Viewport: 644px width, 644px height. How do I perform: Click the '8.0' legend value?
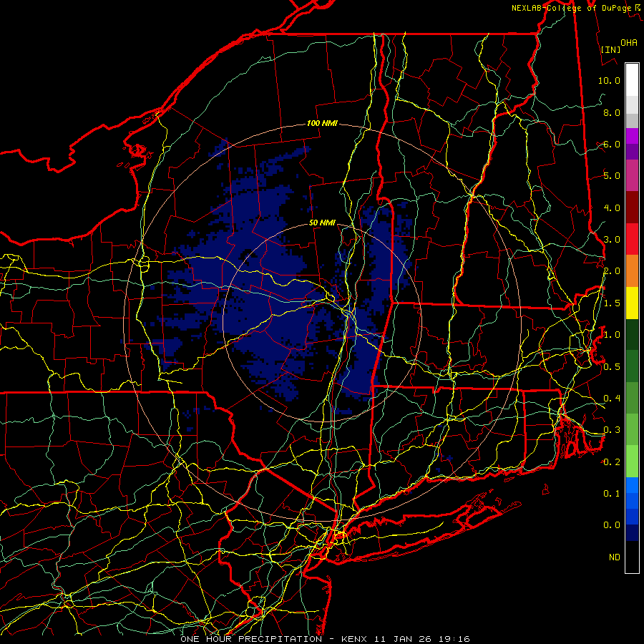pyautogui.click(x=612, y=112)
